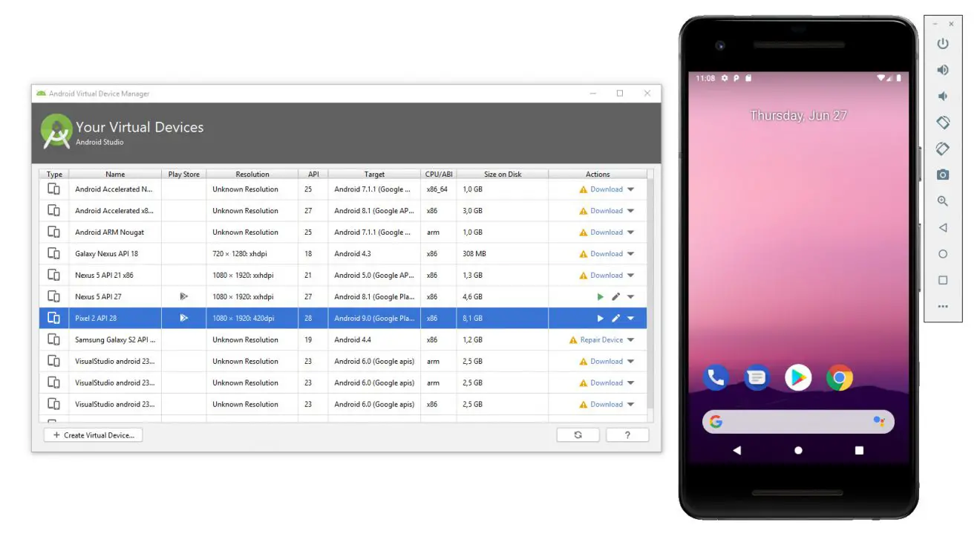The width and height of the screenshot is (980, 534).
Task: Click the device list vertical scrollbar
Action: point(650,297)
